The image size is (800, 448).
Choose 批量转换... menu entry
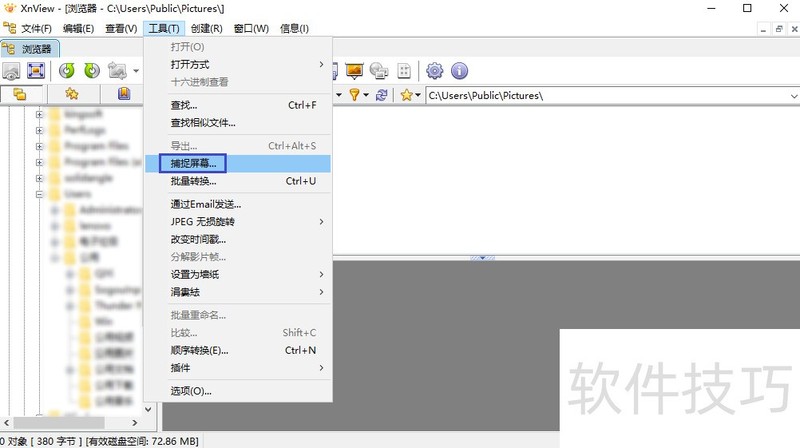pos(238,181)
